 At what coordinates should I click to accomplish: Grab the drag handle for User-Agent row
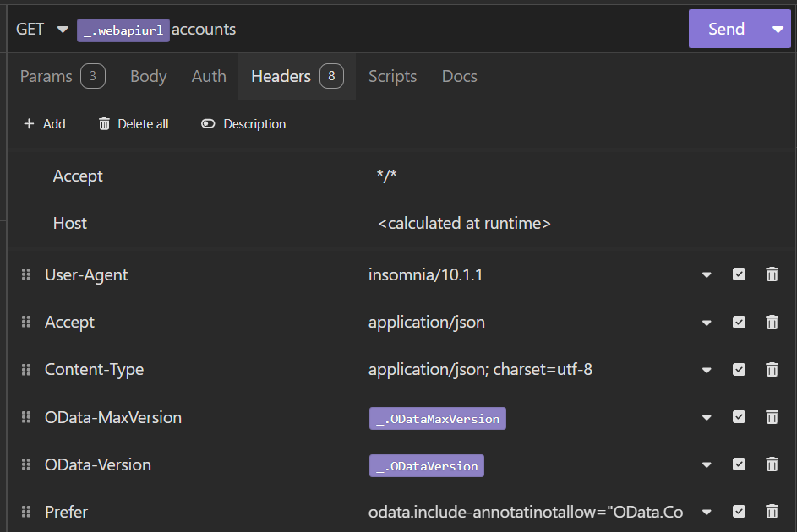coord(26,274)
